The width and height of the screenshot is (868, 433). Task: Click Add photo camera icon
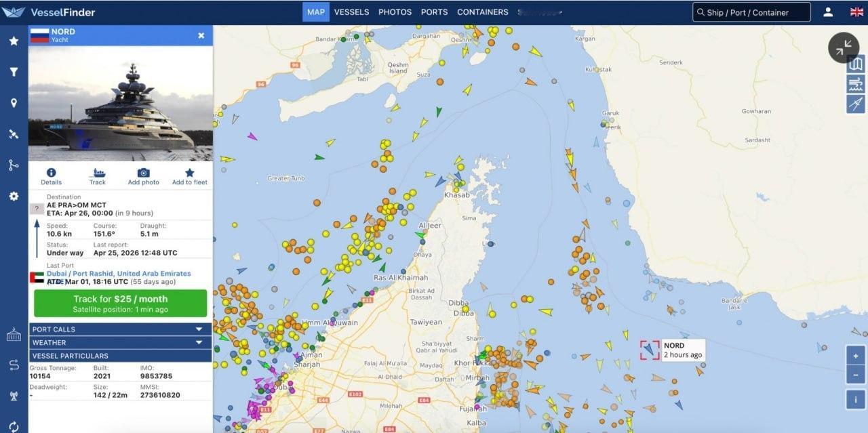pos(143,173)
